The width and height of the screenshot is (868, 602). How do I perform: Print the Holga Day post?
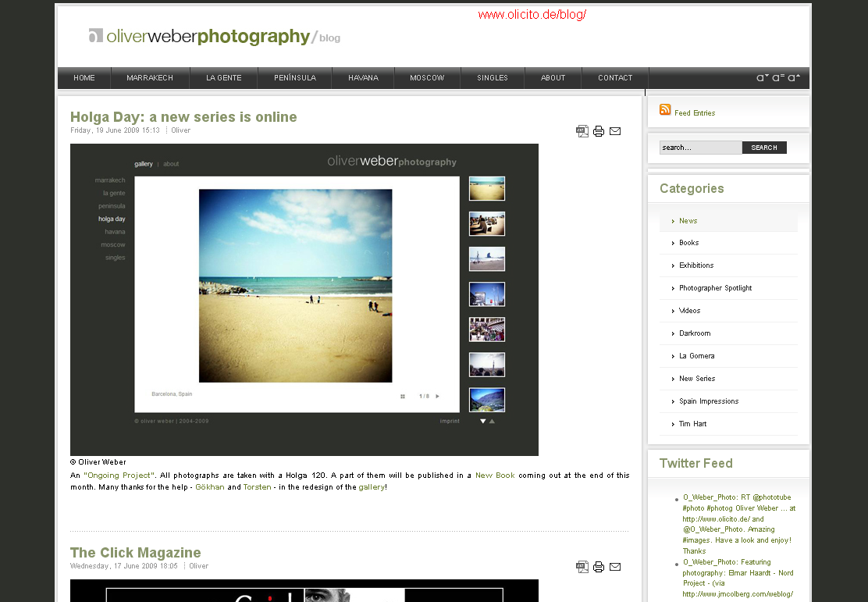click(599, 131)
